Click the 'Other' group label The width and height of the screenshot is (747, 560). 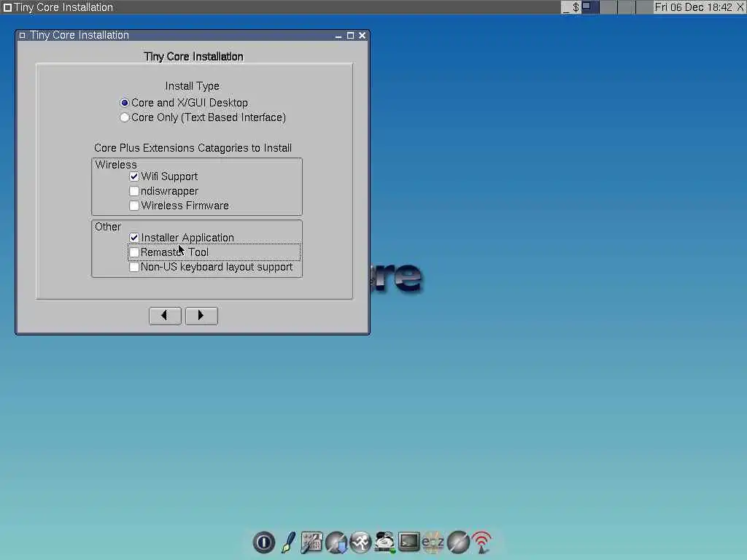(108, 227)
